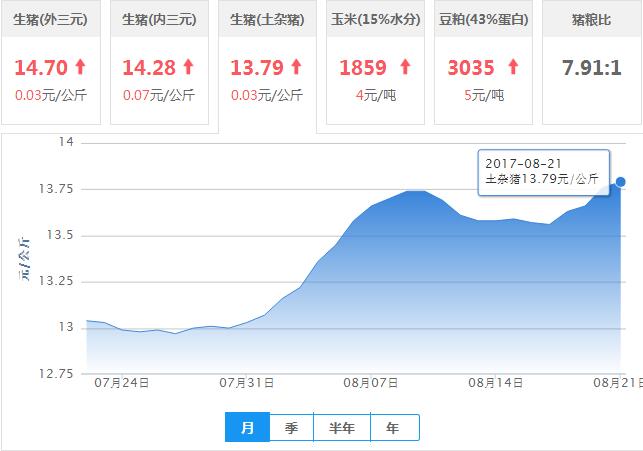Click the 07月31日 axis label
This screenshot has width=643, height=451.
tap(246, 383)
